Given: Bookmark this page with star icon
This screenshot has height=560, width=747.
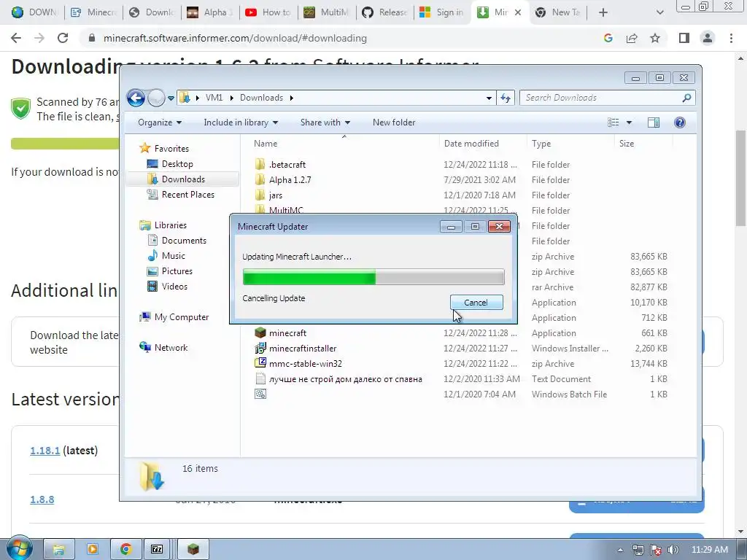Looking at the screenshot, I should [x=655, y=38].
